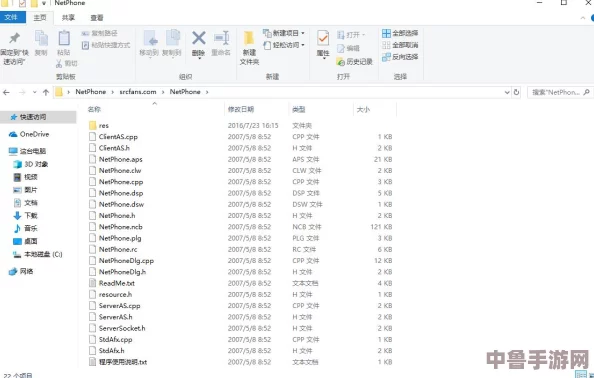The height and width of the screenshot is (378, 594).
Task: Click Select none in the ribbon
Action: [400, 45]
